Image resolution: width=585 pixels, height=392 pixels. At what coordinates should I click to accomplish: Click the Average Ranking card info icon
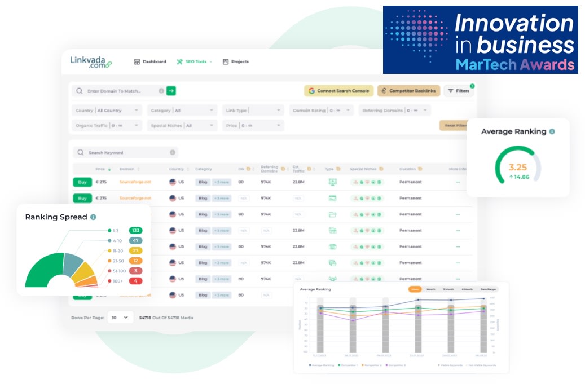click(x=552, y=131)
